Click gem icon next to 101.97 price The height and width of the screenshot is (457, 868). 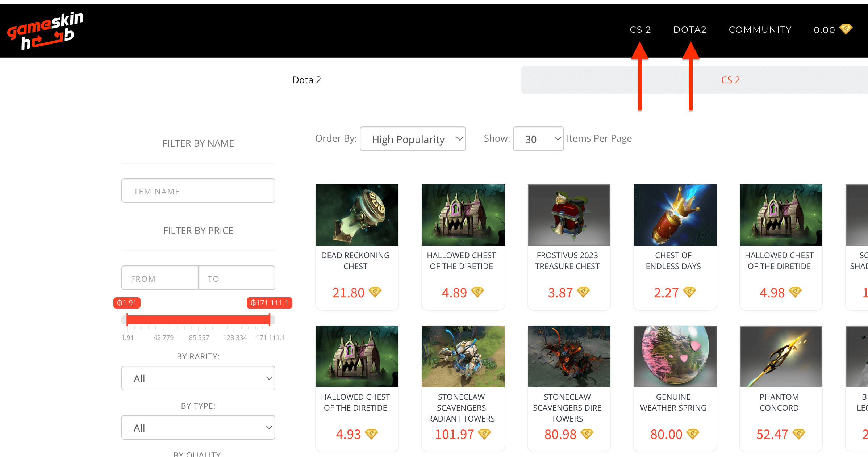click(484, 433)
